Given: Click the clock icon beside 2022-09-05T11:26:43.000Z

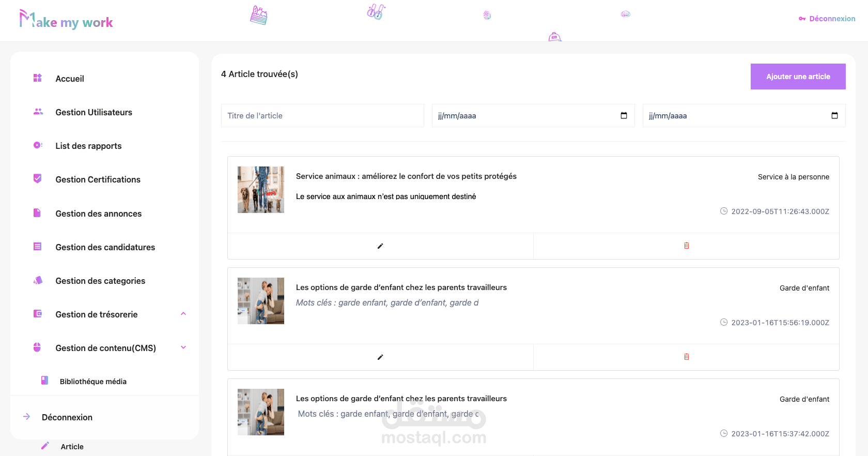Looking at the screenshot, I should click(724, 211).
